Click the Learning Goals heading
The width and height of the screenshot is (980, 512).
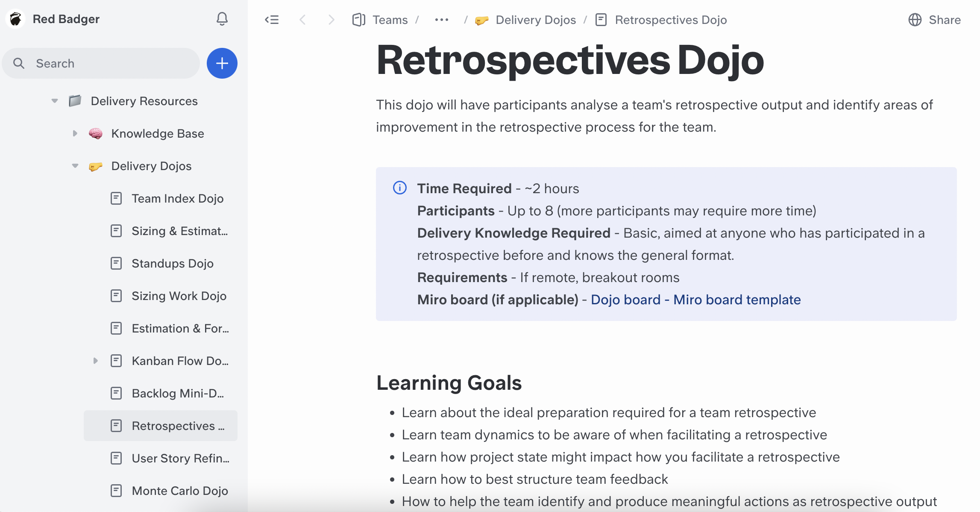pos(449,383)
